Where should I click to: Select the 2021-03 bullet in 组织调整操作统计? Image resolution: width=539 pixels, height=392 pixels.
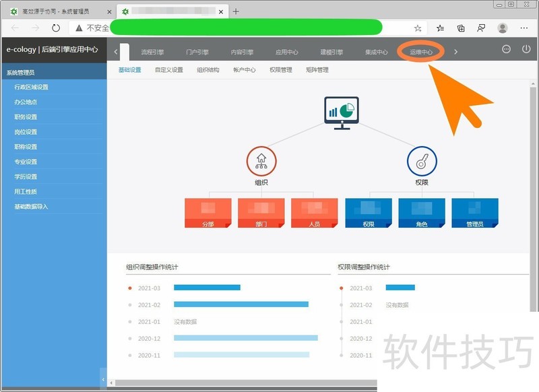(131, 288)
